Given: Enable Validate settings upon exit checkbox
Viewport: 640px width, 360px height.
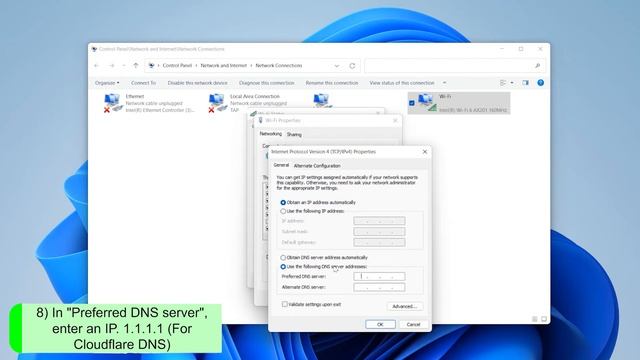Looking at the screenshot, I should (x=284, y=304).
